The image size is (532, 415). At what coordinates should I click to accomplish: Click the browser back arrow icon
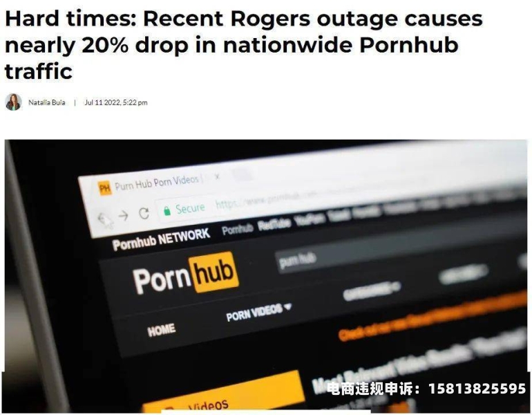pos(104,218)
